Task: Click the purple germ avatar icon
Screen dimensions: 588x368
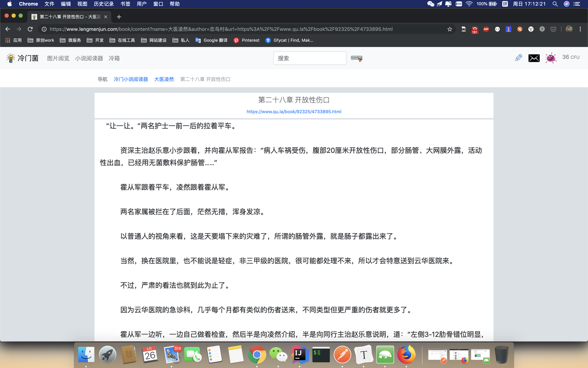Action: 551,58
